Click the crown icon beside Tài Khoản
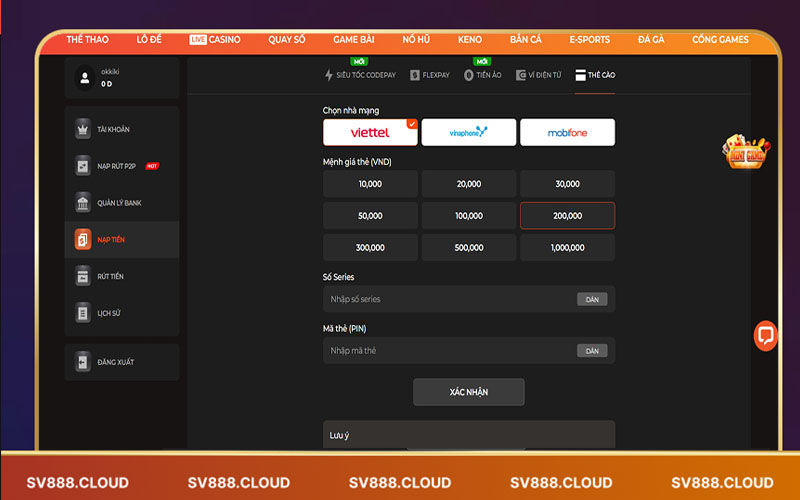Screen dimensions: 800x500 click(83, 129)
